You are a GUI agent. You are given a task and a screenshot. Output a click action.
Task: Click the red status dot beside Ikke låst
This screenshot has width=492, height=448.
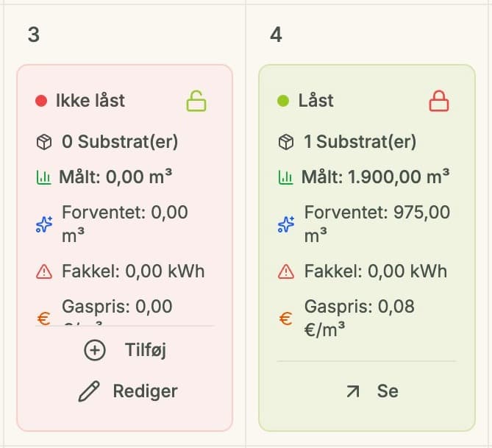point(41,101)
